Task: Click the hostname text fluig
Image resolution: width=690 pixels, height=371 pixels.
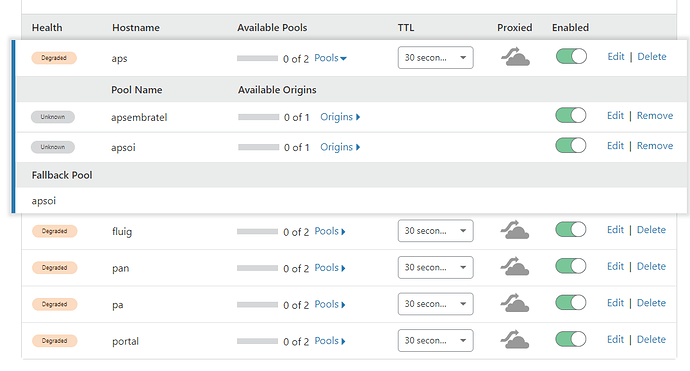Action: pos(122,232)
